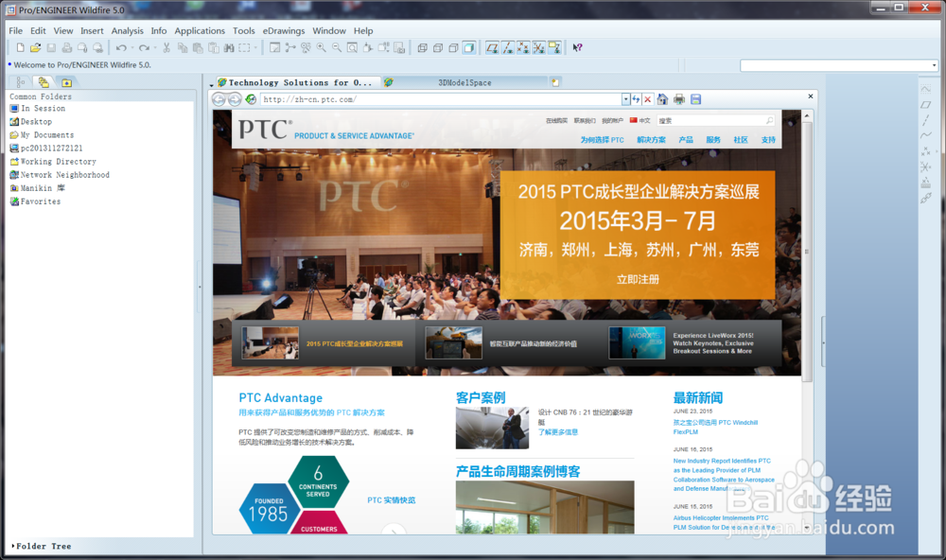Click the Paste icon in the toolbar
946x560 pixels.
[198, 47]
